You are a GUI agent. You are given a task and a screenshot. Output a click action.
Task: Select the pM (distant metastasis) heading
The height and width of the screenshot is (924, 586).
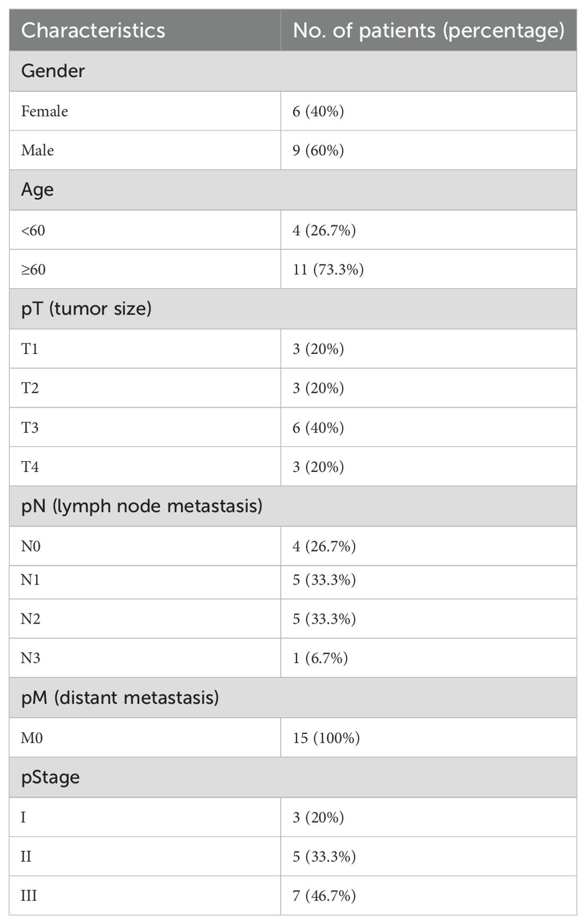[120, 697]
